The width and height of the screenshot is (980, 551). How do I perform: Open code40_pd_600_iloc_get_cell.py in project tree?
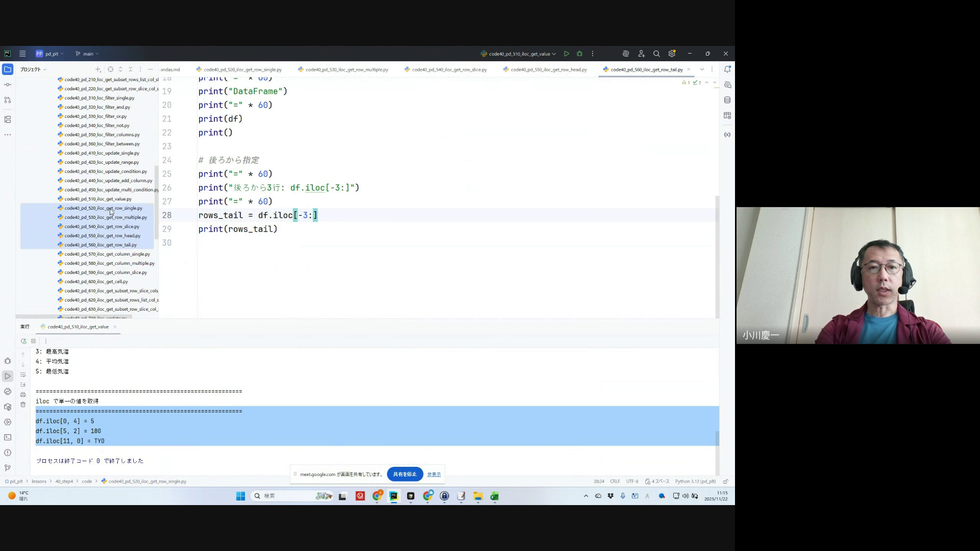[96, 282]
